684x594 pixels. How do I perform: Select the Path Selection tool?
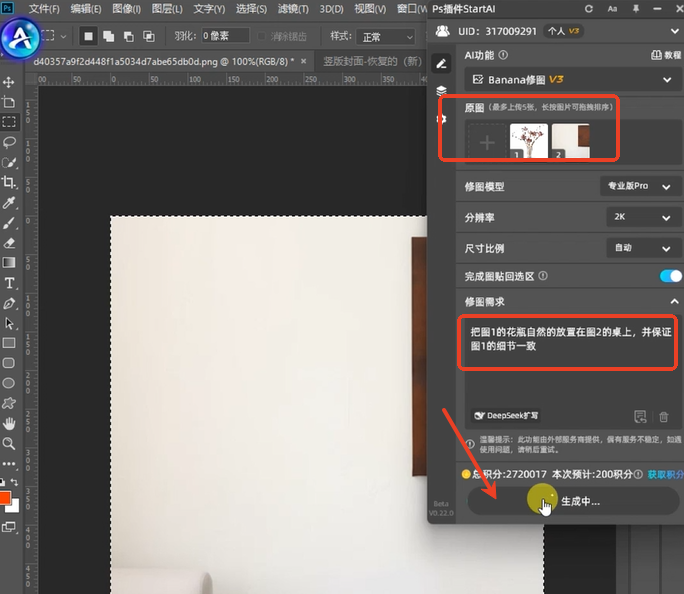(9, 323)
